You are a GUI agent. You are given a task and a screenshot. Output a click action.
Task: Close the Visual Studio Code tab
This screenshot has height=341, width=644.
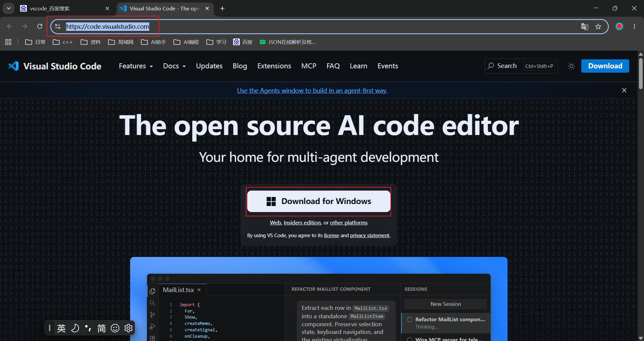tap(207, 8)
